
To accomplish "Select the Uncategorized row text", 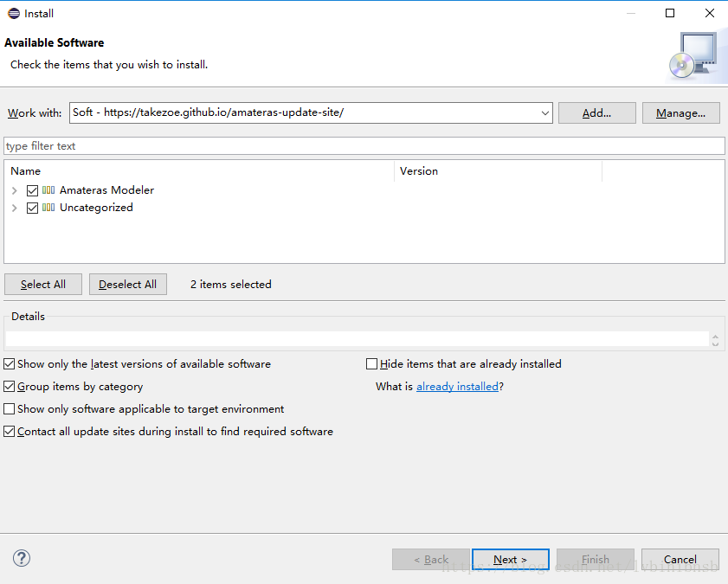I will (x=96, y=208).
